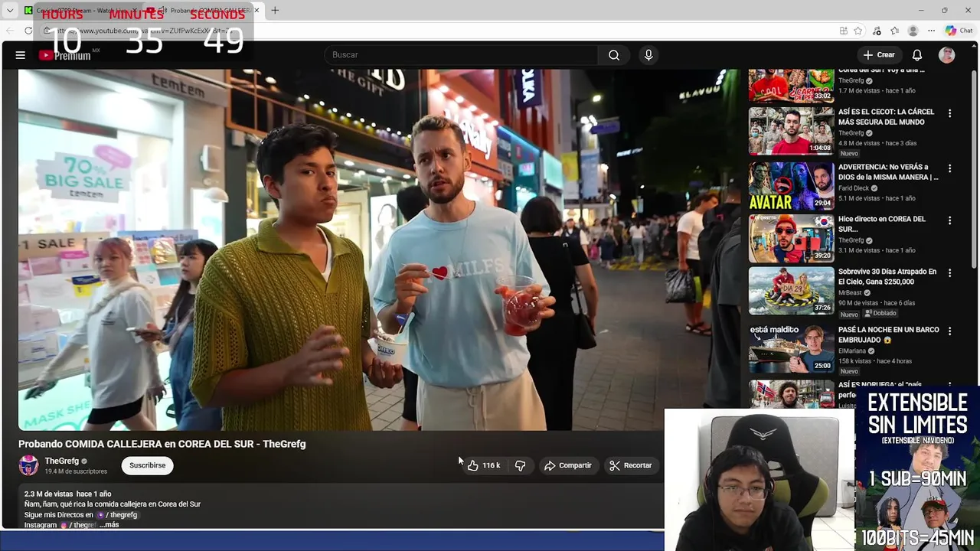Open the Compartir share dialog

(x=568, y=465)
